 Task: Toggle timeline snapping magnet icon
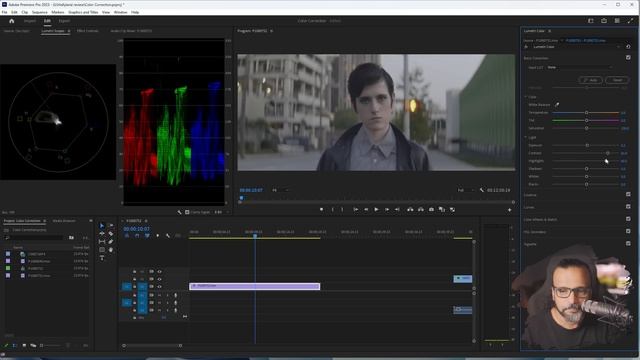tap(137, 236)
